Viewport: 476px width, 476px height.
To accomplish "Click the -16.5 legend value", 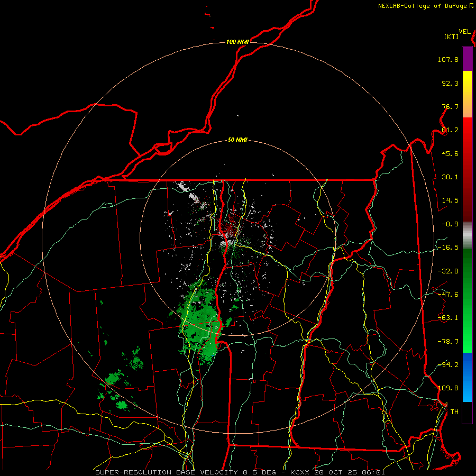I will 448,248.
